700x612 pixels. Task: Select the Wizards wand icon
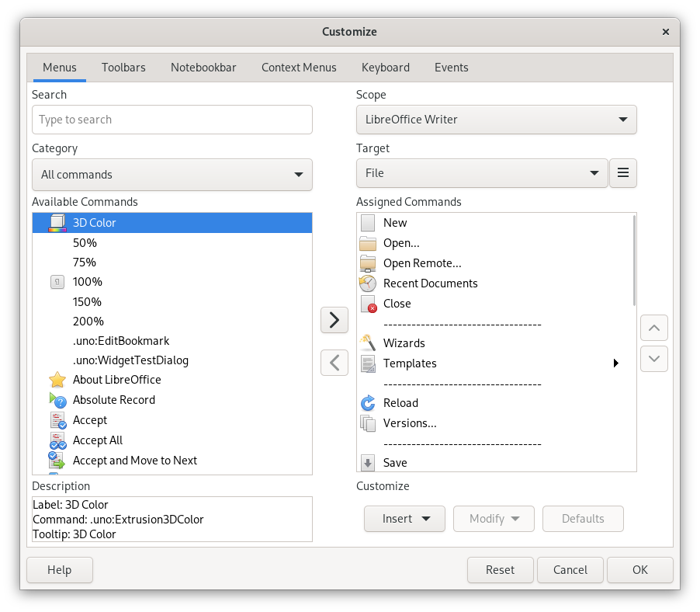368,343
